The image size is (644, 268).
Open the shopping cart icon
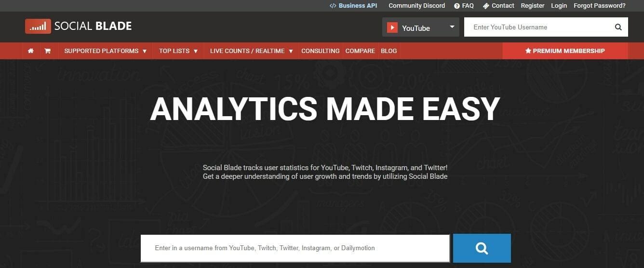tap(47, 51)
